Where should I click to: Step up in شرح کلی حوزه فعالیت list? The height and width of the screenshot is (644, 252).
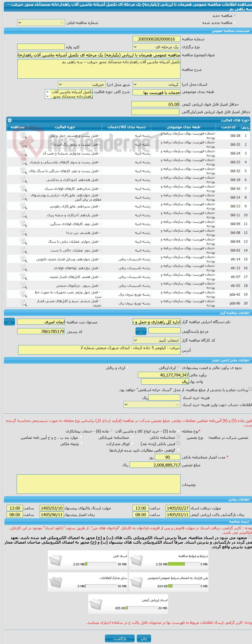click(47, 92)
